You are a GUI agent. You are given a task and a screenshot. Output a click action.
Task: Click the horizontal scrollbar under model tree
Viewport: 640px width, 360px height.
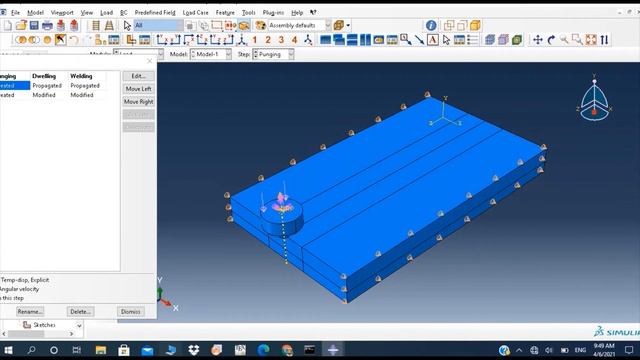38,334
